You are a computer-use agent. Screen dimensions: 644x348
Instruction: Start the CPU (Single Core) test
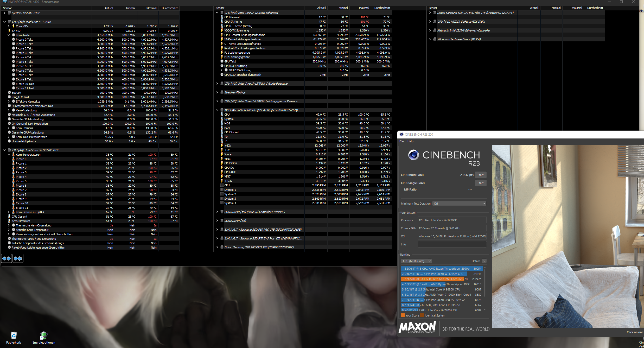pyautogui.click(x=480, y=183)
